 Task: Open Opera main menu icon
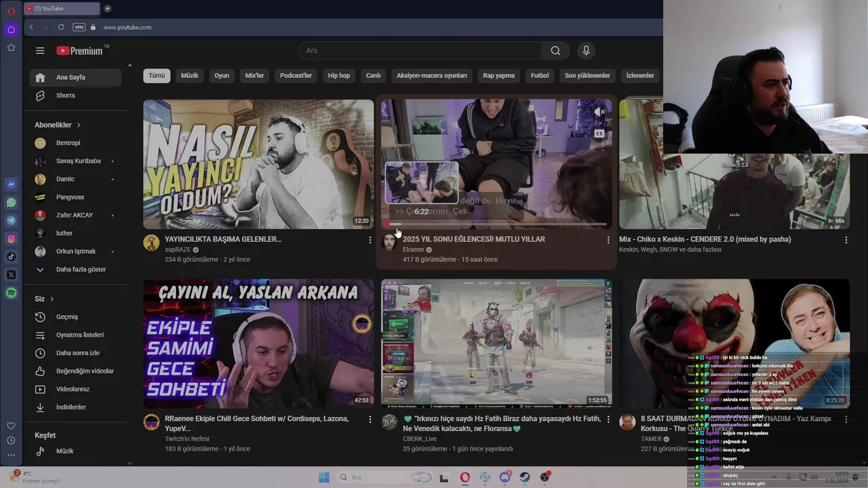pos(11,11)
